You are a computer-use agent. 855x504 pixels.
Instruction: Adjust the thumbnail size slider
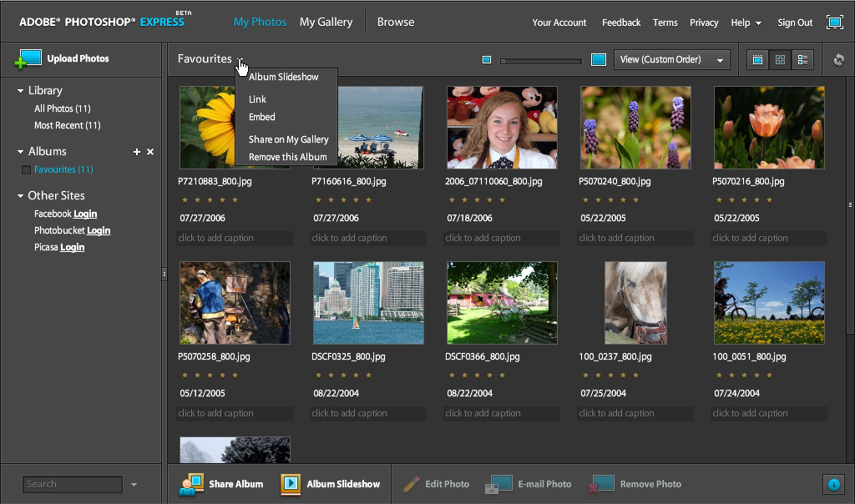tap(540, 61)
